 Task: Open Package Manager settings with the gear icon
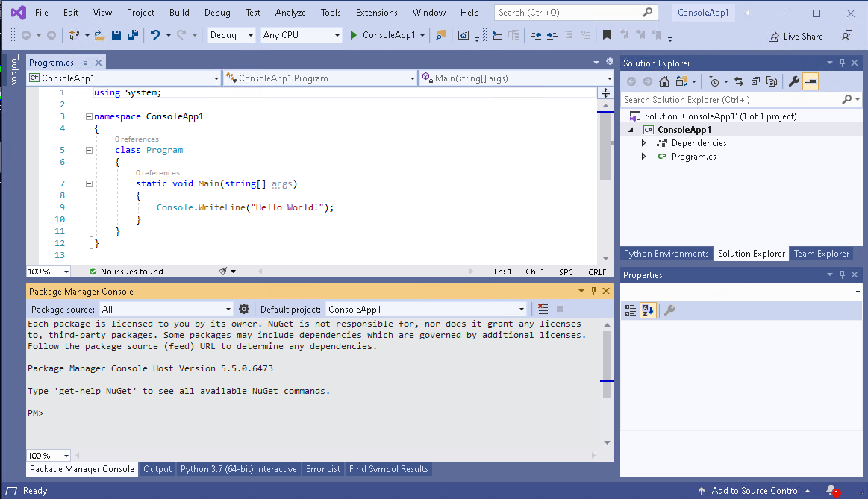[244, 308]
